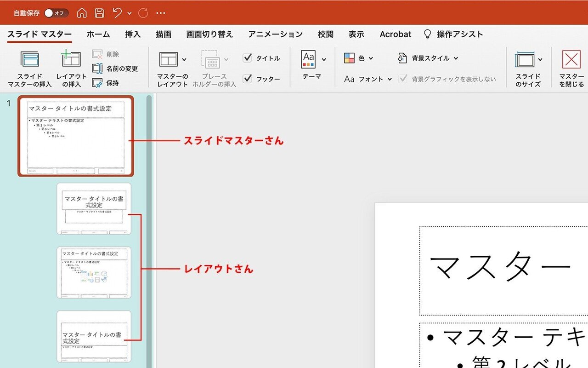Viewport: 588px width, 368px height.
Task: Expand the 色 colors dropdown arrow
Action: point(371,58)
